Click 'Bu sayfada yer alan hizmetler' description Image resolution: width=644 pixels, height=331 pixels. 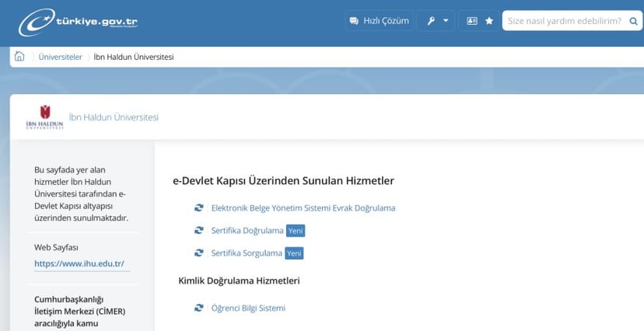pyautogui.click(x=82, y=193)
